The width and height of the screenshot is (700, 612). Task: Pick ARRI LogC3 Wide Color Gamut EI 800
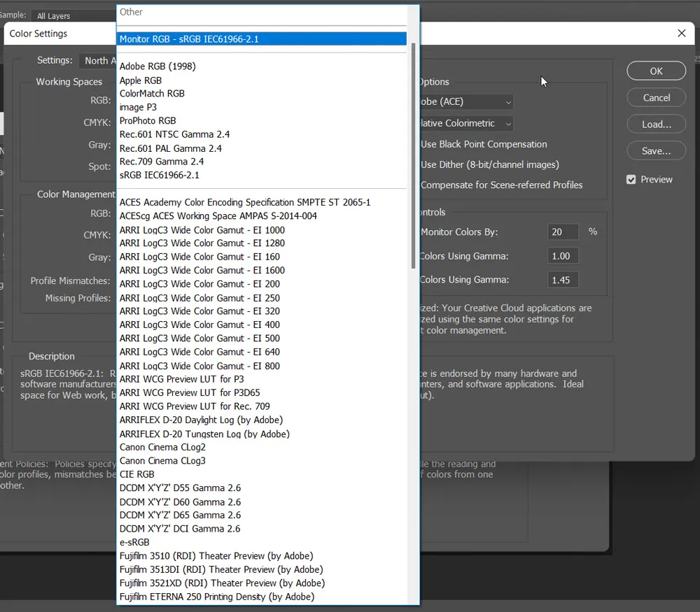point(199,366)
